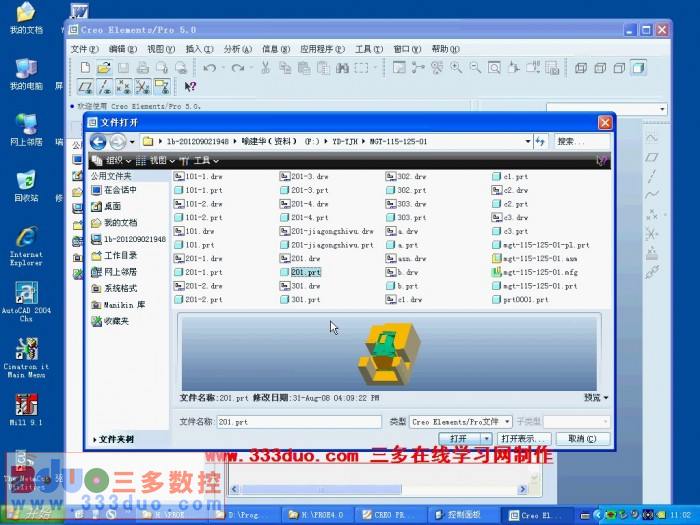Image resolution: width=700 pixels, height=525 pixels.
Task: Select file 201-jiagongzhiwu.prt
Action: pyautogui.click(x=327, y=245)
